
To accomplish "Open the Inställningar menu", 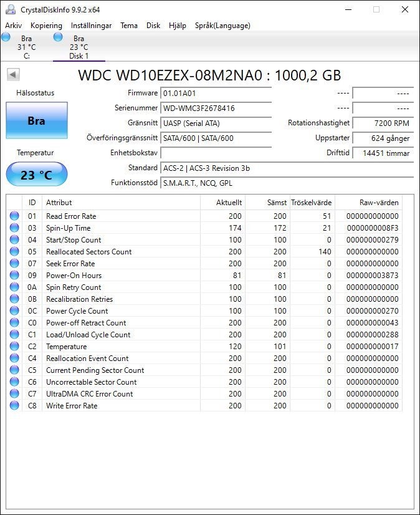I will (x=91, y=26).
